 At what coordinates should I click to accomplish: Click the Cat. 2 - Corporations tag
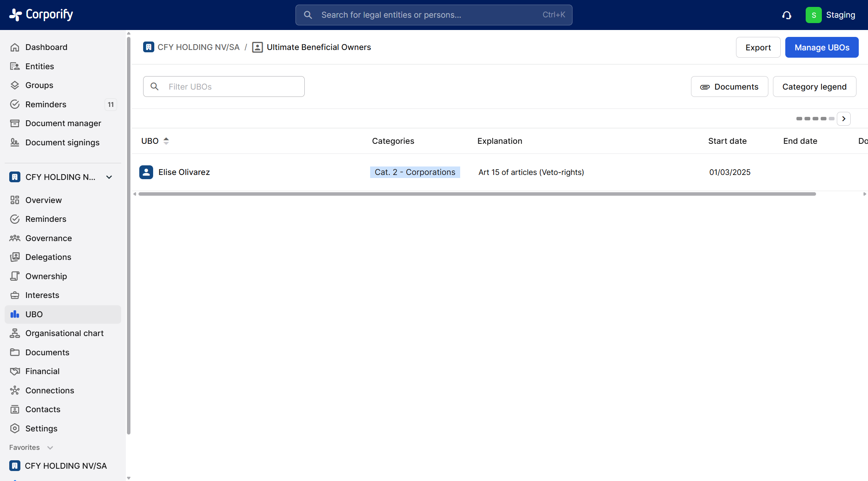tap(415, 172)
